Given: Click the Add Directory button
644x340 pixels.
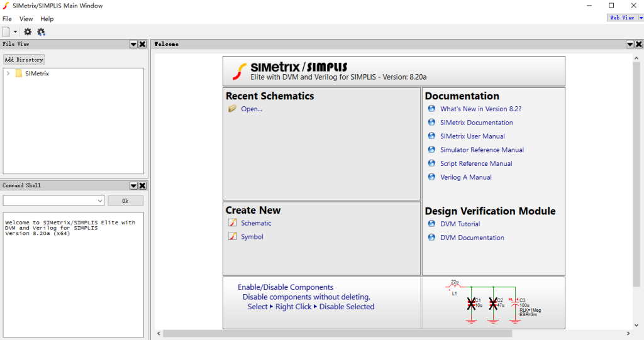Looking at the screenshot, I should pos(24,60).
